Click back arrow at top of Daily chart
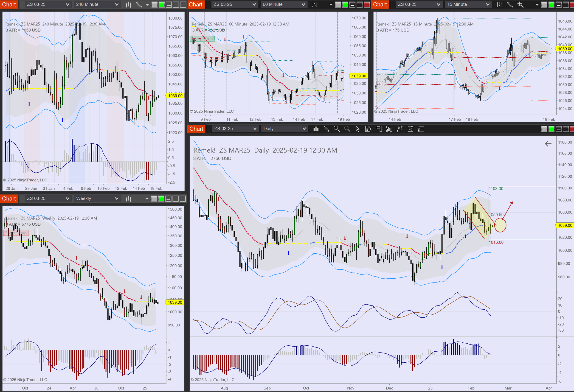 [548, 144]
